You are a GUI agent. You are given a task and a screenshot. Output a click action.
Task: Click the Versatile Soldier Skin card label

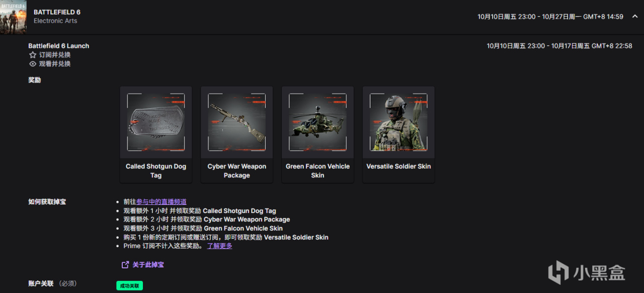point(398,166)
